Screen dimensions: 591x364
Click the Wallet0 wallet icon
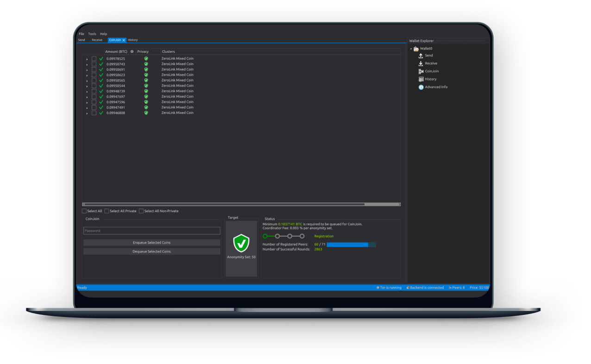pyautogui.click(x=416, y=49)
